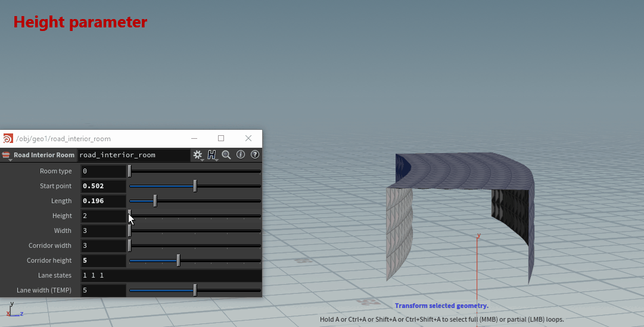Viewport: 644px width, 327px height.
Task: Click the Corridor height slider handle
Action: coord(178,260)
